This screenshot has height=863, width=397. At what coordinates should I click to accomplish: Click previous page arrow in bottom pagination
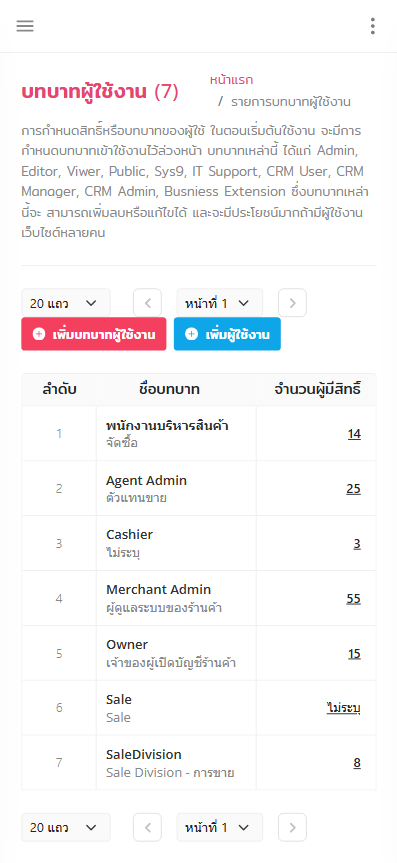click(x=148, y=827)
